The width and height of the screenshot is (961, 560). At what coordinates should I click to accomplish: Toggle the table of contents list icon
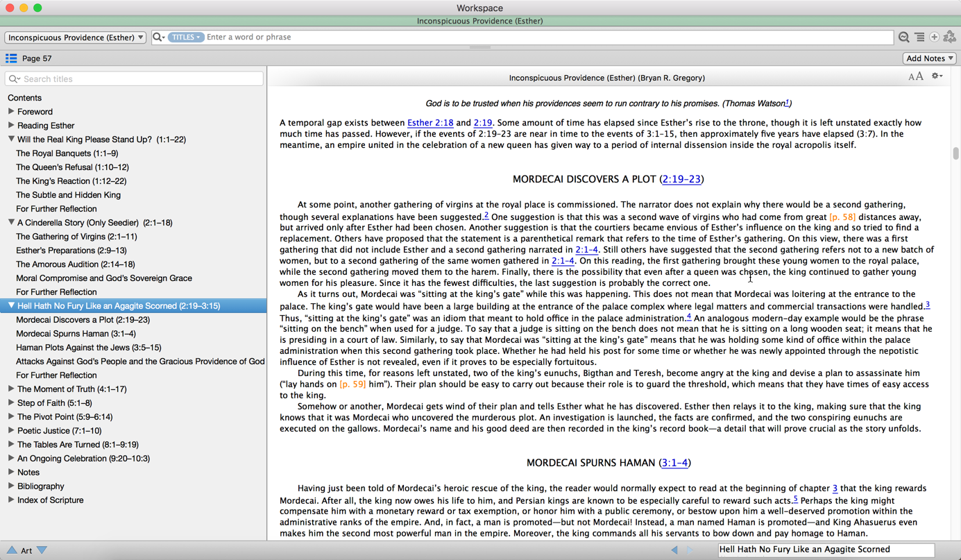[11, 58]
